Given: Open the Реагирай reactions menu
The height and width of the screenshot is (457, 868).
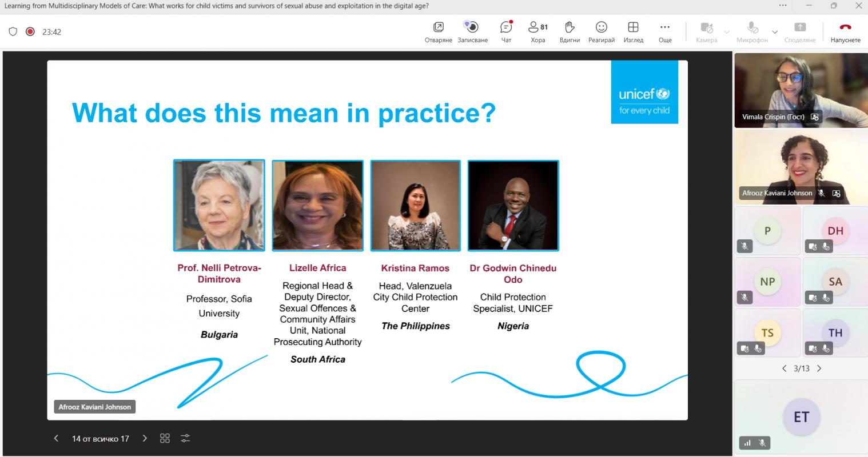Looking at the screenshot, I should click(601, 31).
